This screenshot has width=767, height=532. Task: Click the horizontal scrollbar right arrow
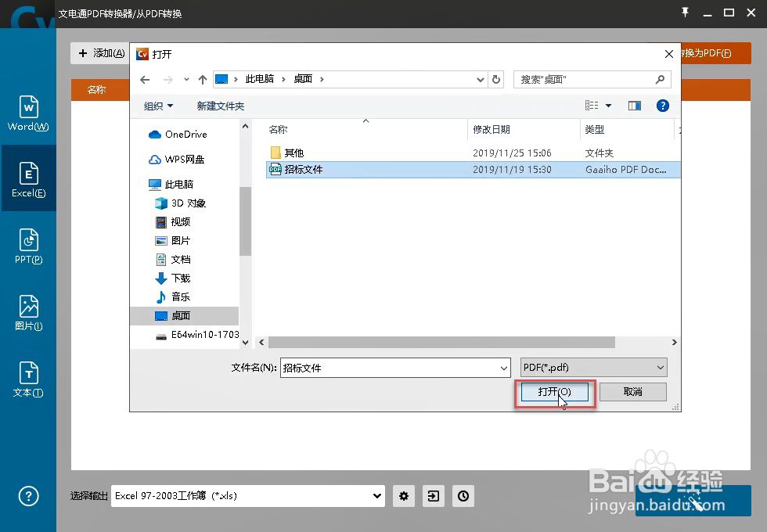coord(674,343)
